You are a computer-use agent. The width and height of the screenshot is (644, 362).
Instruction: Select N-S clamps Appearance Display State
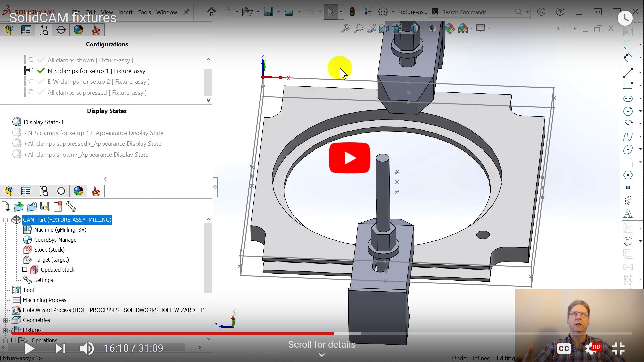click(x=94, y=133)
